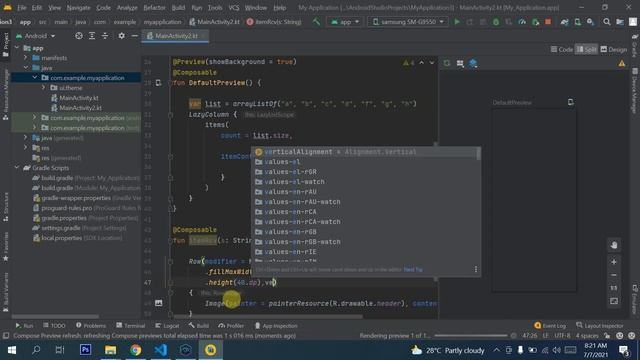Deploy DefaultPreview to device icon
640x360 pixels.
pyautogui.click(x=571, y=102)
